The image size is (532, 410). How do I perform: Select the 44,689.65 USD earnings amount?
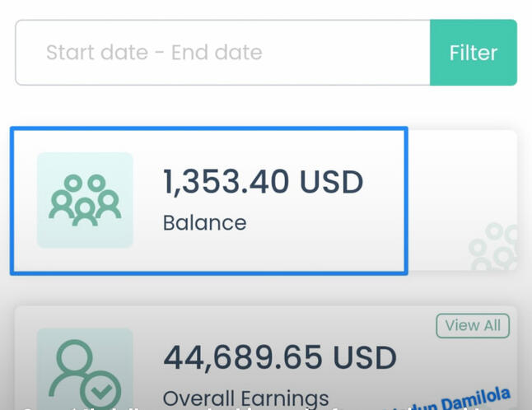(x=280, y=358)
